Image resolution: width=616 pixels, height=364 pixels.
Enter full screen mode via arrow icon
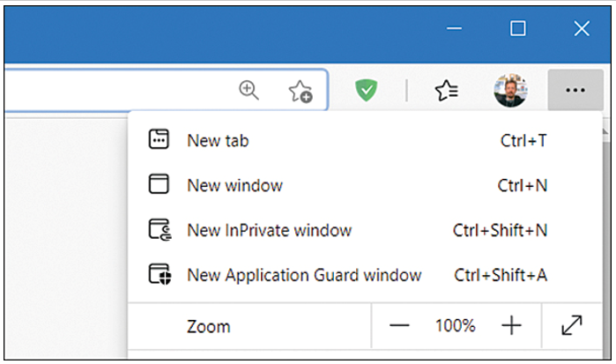[572, 325]
